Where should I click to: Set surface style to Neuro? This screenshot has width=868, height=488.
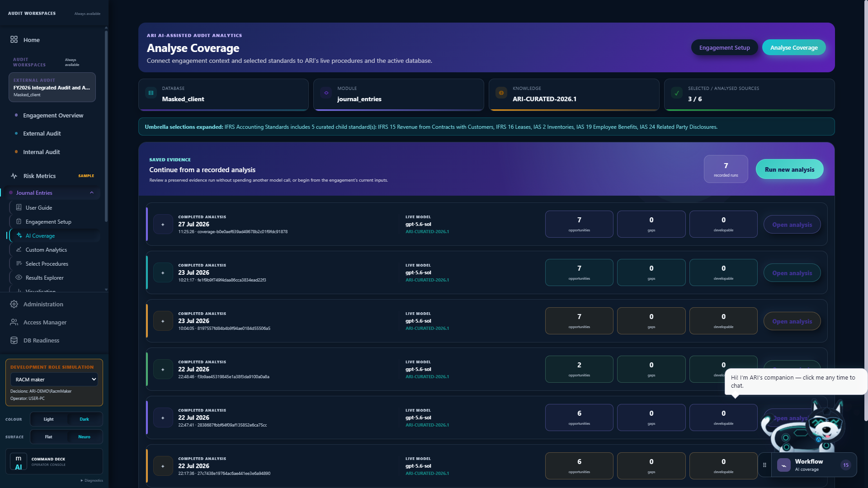[x=84, y=437]
